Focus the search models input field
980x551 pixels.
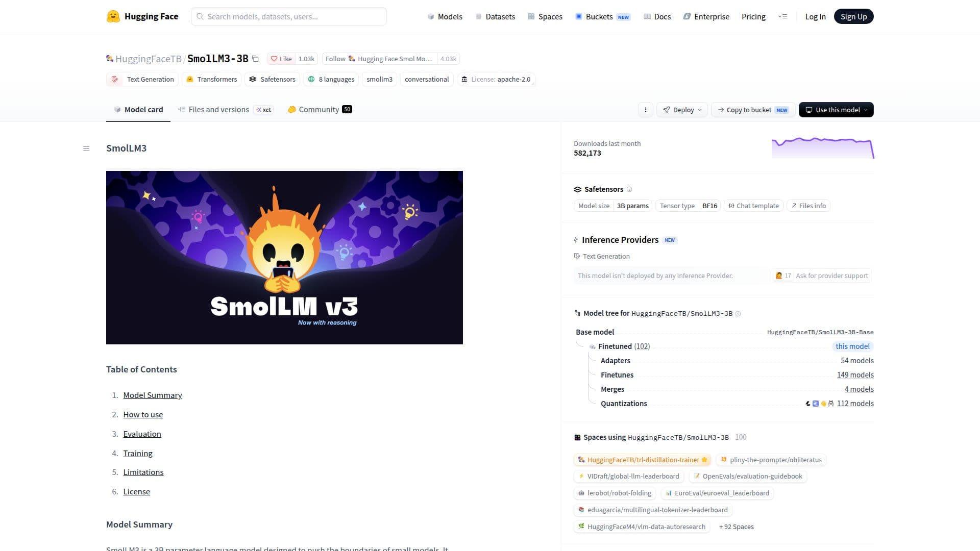tap(289, 16)
